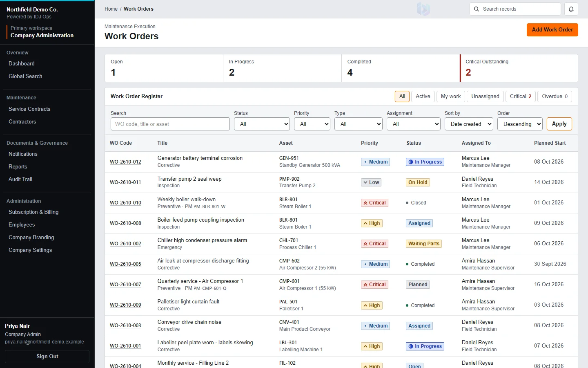
Task: Filter by the Overdue 0 tab
Action: (555, 96)
